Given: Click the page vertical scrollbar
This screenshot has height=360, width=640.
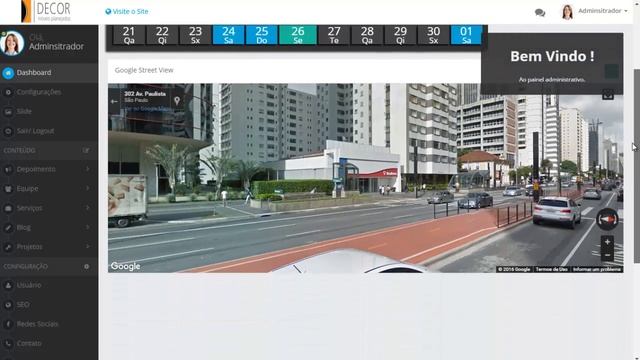Looking at the screenshot, I should click(637, 166).
